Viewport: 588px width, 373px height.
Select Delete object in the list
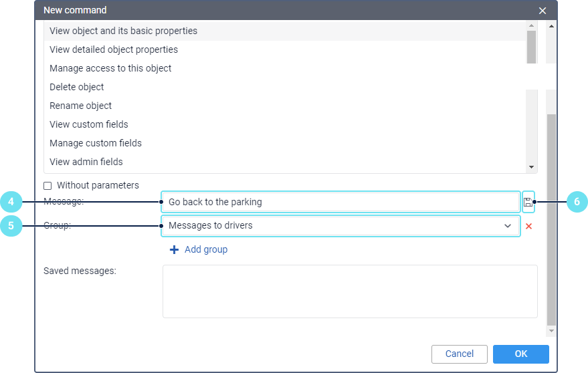pos(77,87)
